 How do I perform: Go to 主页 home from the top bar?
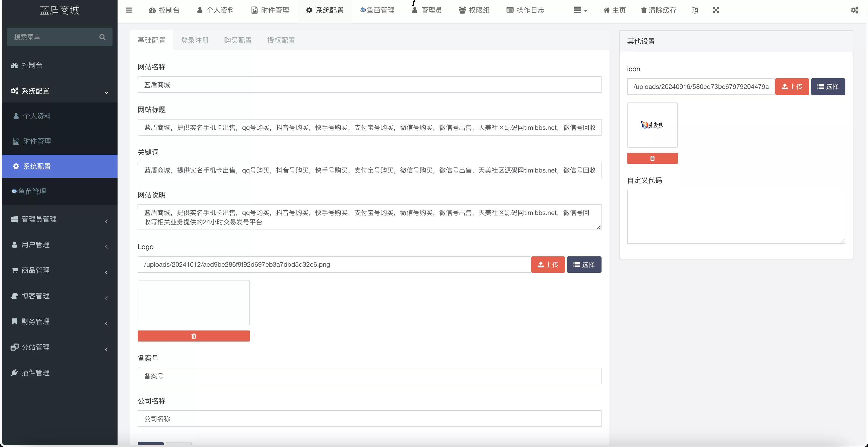[x=614, y=10]
